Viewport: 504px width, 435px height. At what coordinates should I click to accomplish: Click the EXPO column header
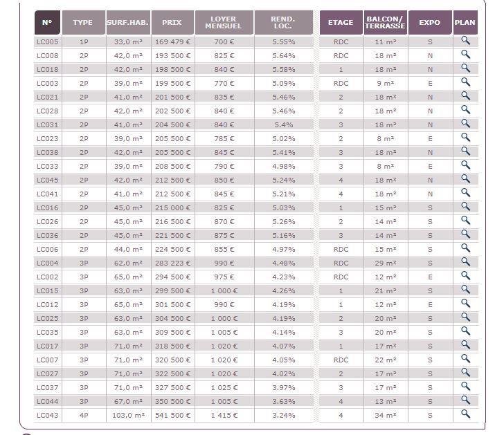pyautogui.click(x=430, y=22)
